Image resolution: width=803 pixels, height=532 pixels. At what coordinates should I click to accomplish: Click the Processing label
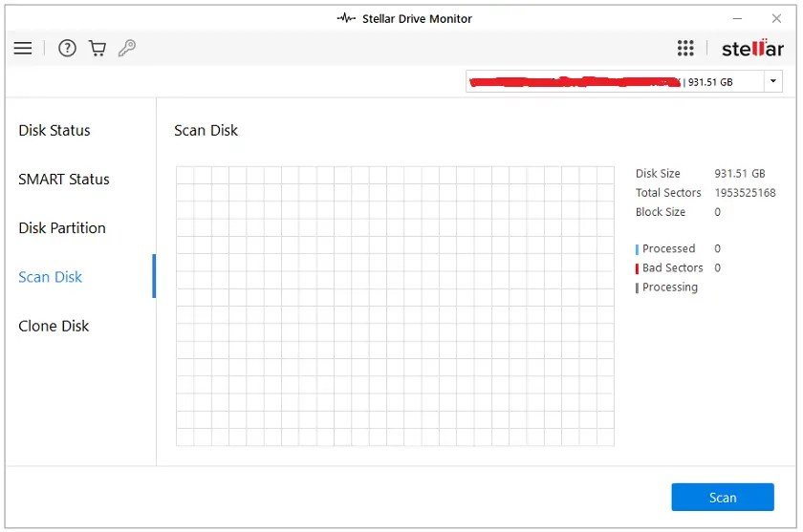[x=670, y=287]
